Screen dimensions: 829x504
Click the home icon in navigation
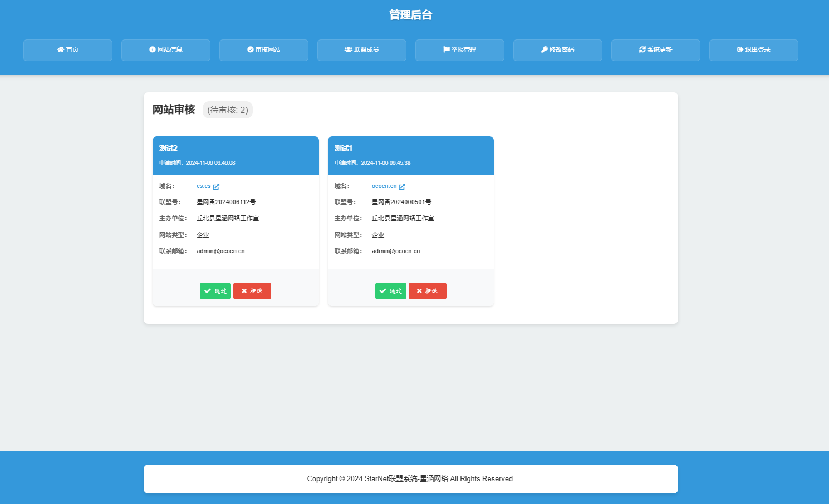(61, 50)
